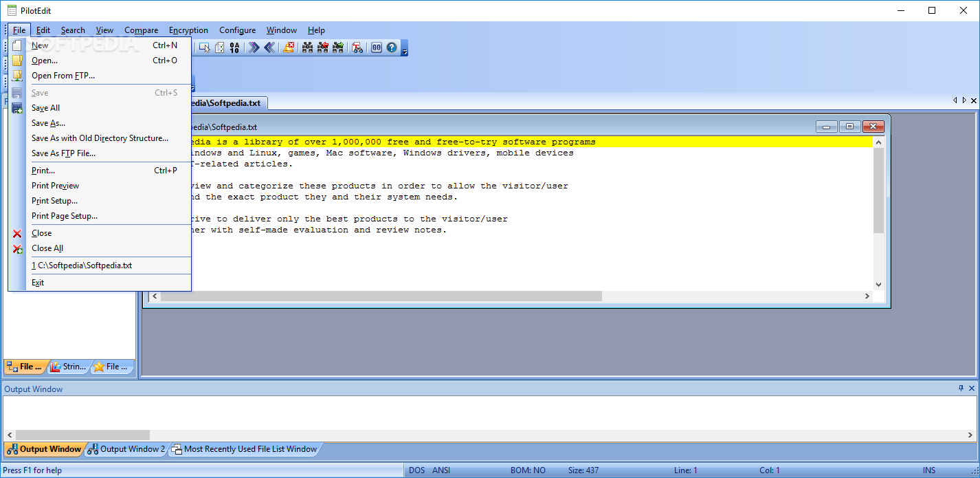The image size is (980, 478).
Task: Click the GO toolbar icon
Action: (377, 47)
